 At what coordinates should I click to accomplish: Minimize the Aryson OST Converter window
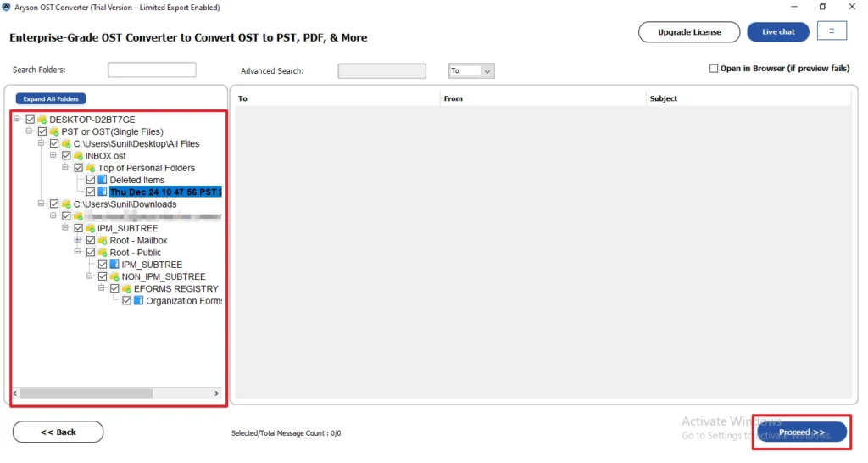pos(794,7)
